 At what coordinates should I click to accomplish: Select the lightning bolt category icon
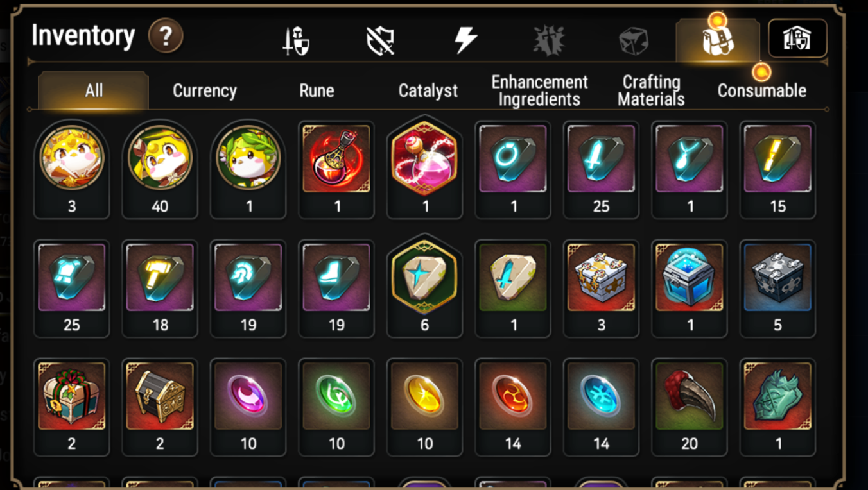[x=465, y=40]
